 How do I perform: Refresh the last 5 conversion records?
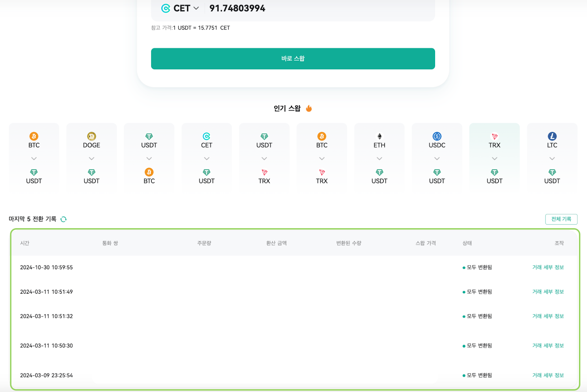point(64,219)
